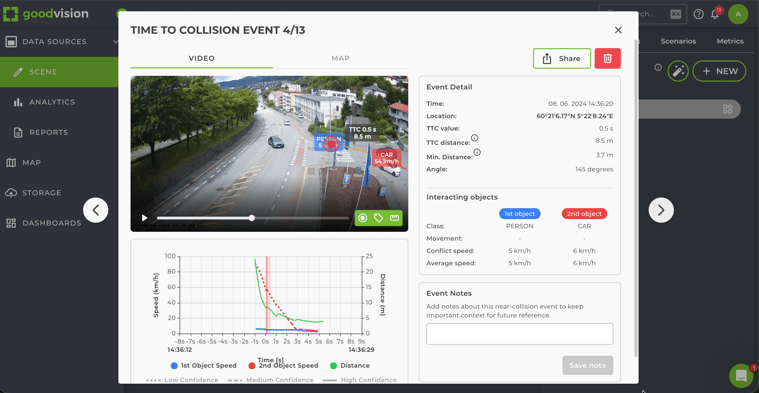Switch to the Scenarios tab
This screenshot has height=393, width=759.
pyautogui.click(x=678, y=41)
